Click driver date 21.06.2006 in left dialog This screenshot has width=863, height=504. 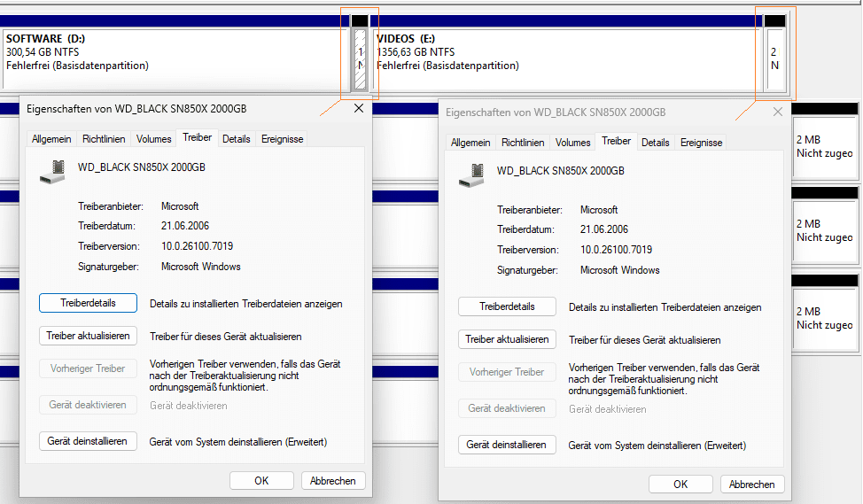click(185, 226)
